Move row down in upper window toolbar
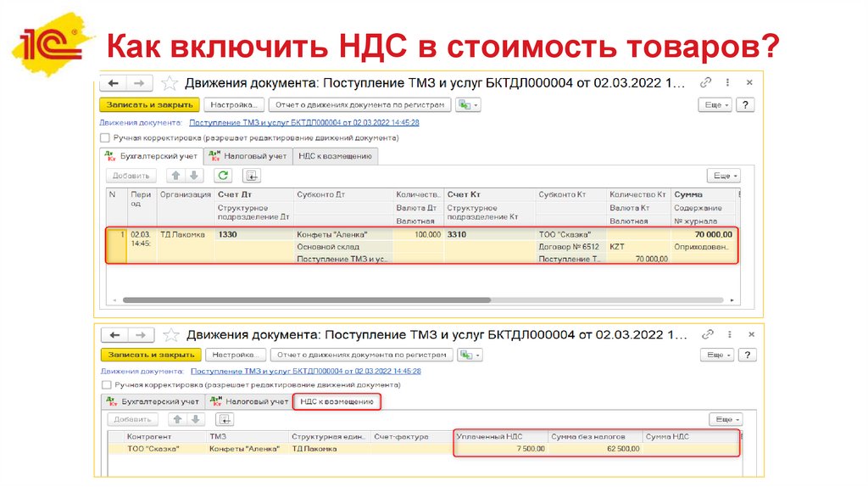Viewport: 868px width, 487px height. [x=194, y=176]
